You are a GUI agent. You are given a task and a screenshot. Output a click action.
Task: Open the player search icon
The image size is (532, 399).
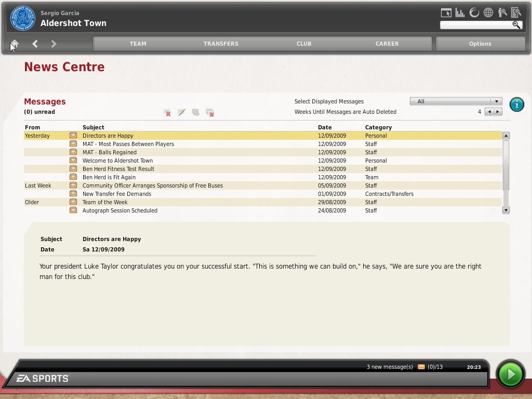coord(502,13)
